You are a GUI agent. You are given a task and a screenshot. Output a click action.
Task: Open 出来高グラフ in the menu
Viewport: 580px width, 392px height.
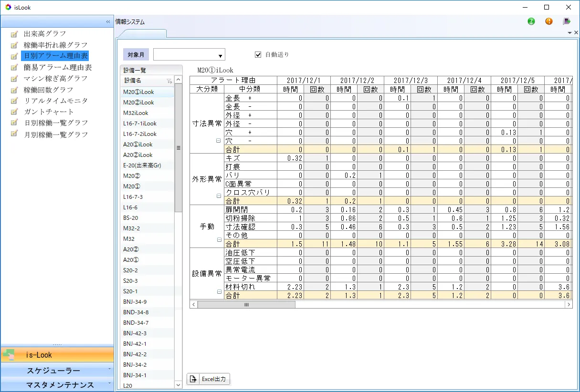tap(45, 34)
